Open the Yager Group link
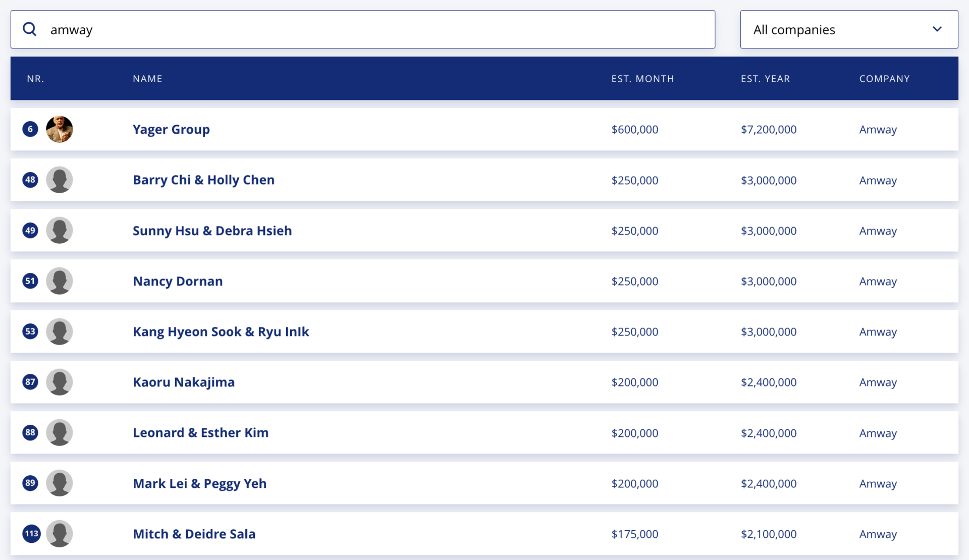 coord(171,130)
